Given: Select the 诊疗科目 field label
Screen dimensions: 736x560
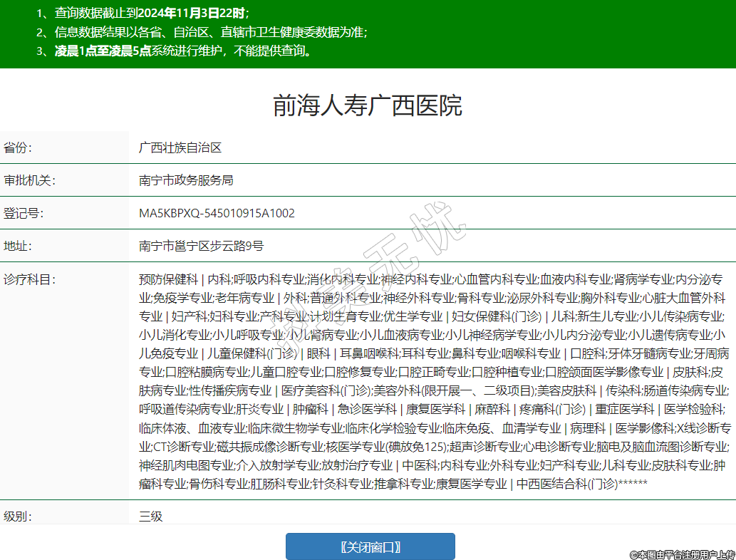Looking at the screenshot, I should click(x=28, y=279).
